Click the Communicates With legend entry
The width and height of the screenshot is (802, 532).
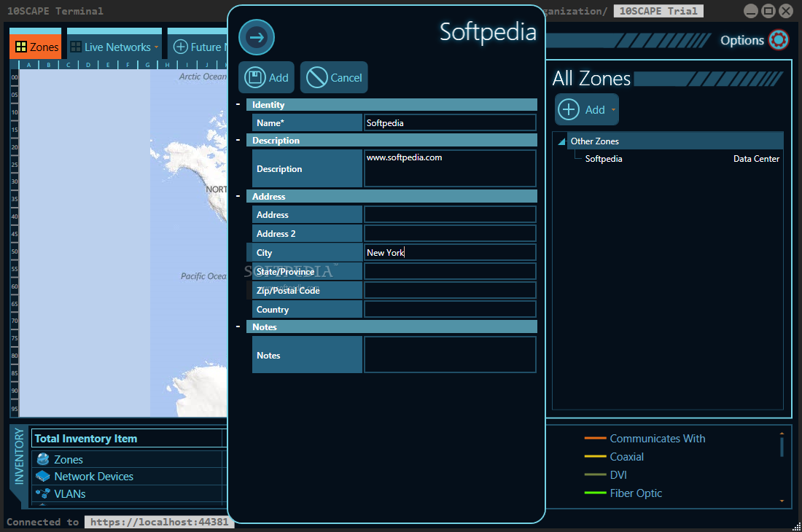(657, 439)
